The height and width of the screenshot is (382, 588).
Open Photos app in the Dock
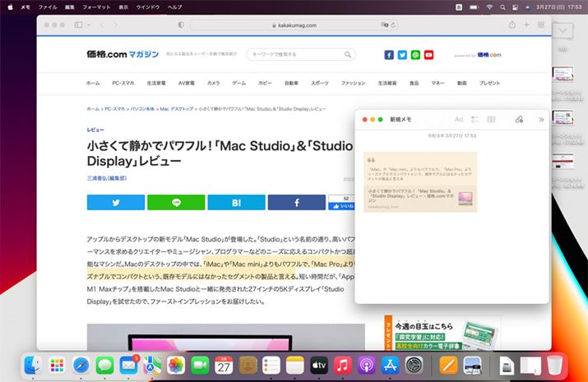coord(176,365)
